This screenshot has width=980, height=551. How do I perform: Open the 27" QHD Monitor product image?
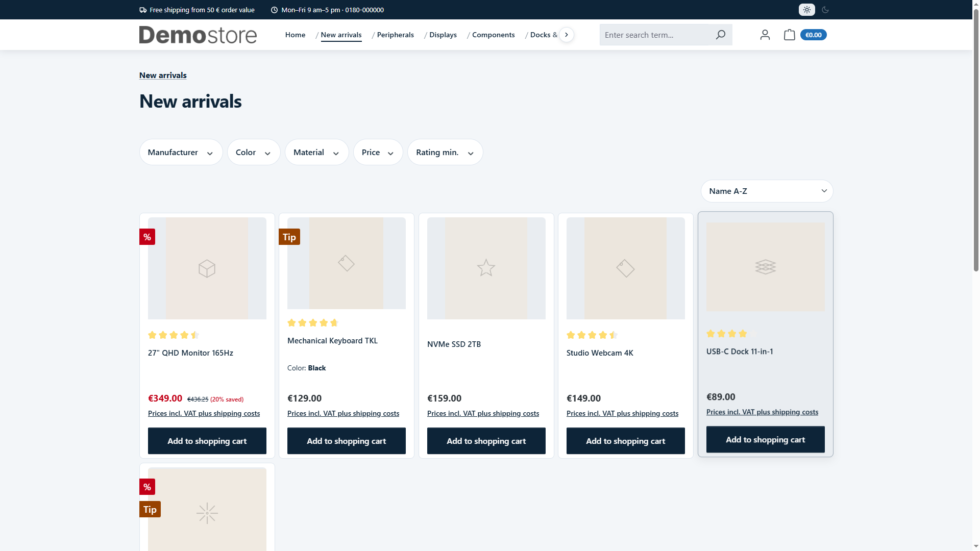click(x=207, y=268)
